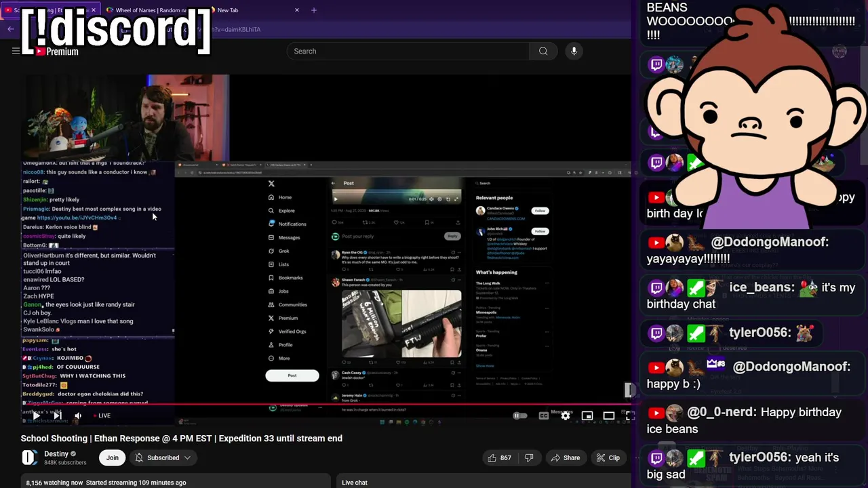Jump to LIVE in the player
The width and height of the screenshot is (868, 488).
101,415
